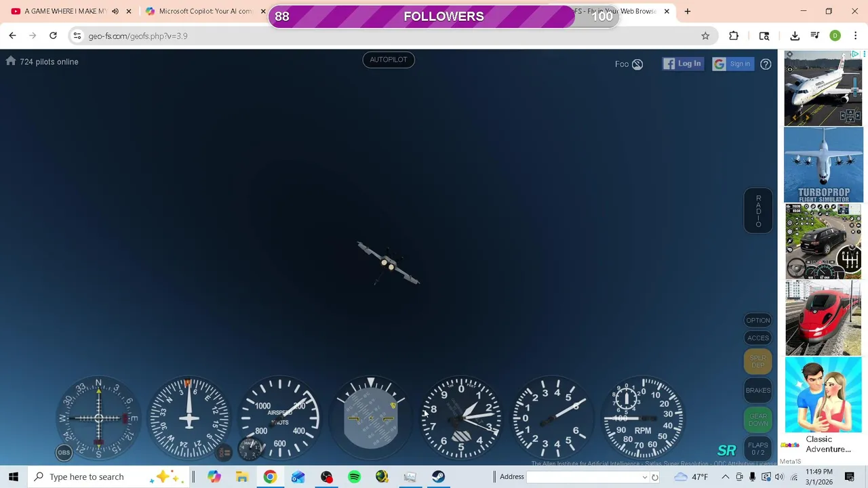Toggle the SPLR DEP spoilers control
Image resolution: width=868 pixels, height=488 pixels.
758,361
